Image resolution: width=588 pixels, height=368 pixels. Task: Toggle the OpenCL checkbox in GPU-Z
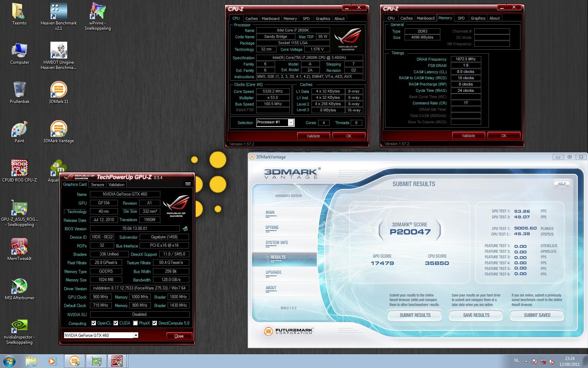coord(93,323)
